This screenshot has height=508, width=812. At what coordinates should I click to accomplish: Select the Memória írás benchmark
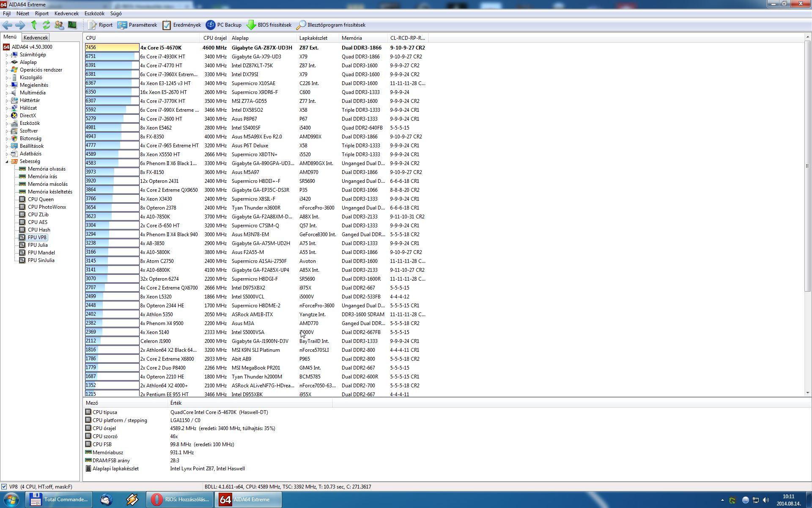pyautogui.click(x=42, y=177)
